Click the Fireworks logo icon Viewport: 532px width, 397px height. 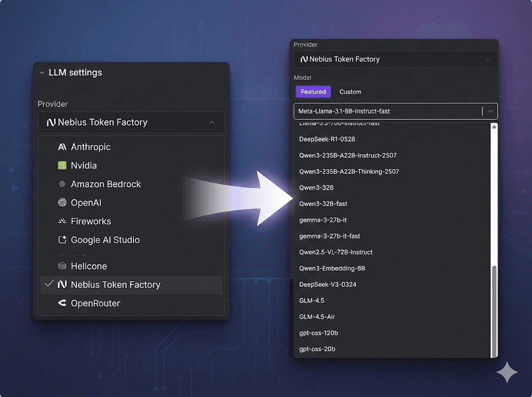tap(62, 221)
